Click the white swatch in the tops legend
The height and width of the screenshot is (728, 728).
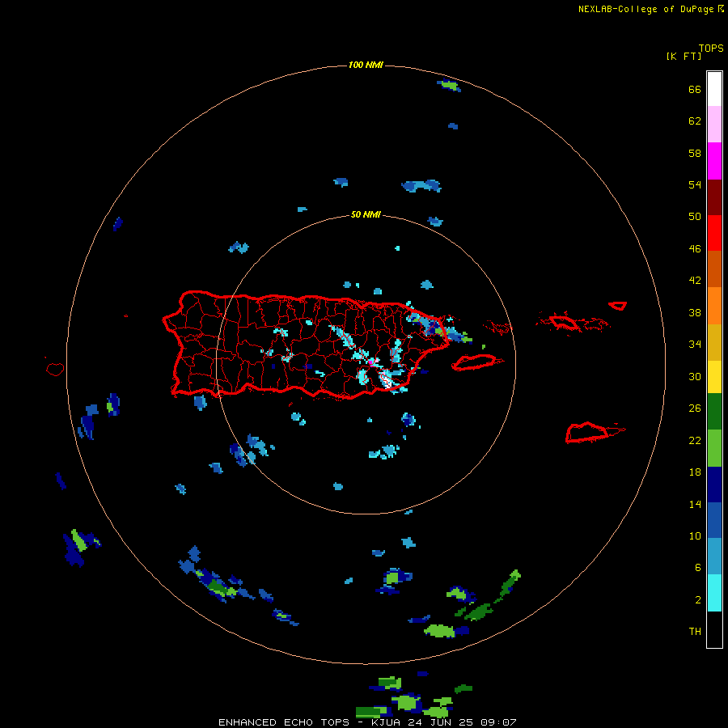point(714,89)
